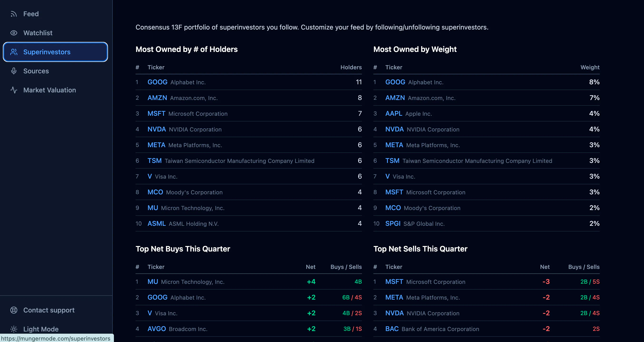The height and width of the screenshot is (342, 644).
Task: Open AMZN in Most Owned by Weight
Action: coord(395,98)
